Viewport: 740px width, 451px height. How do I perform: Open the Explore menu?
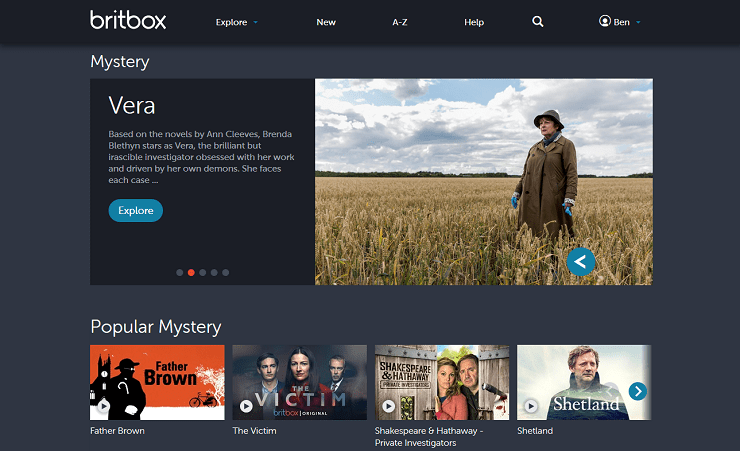click(x=231, y=22)
